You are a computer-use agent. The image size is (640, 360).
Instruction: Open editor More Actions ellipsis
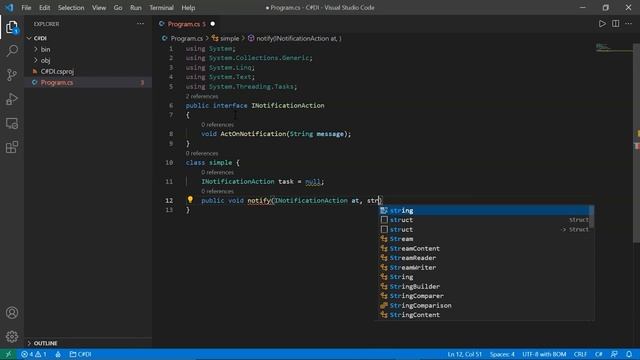point(629,24)
